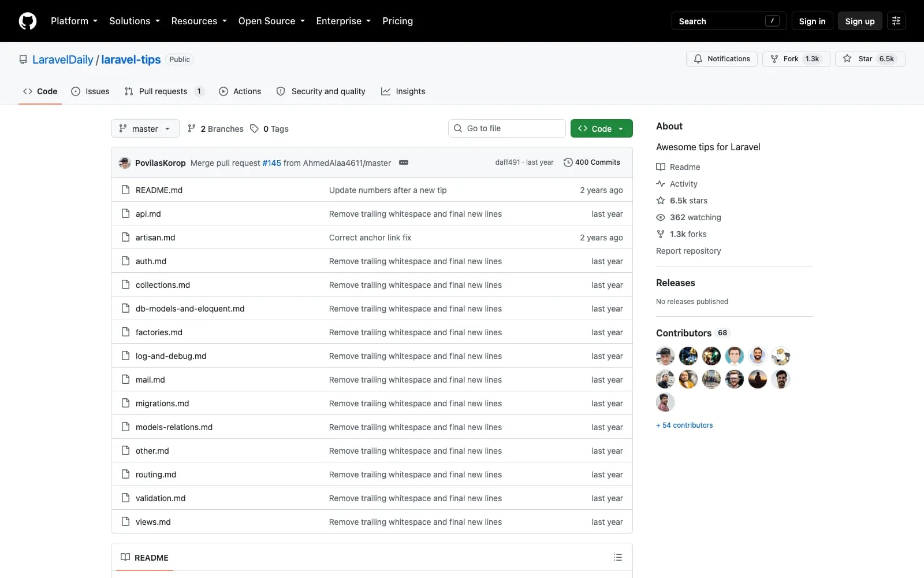Click Report repository
The width and height of the screenshot is (924, 578).
coord(688,251)
